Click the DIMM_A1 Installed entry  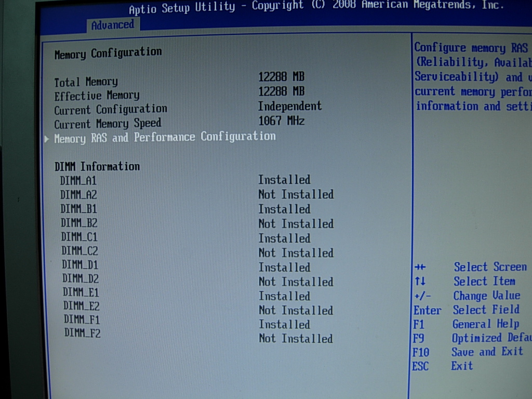[x=284, y=180]
